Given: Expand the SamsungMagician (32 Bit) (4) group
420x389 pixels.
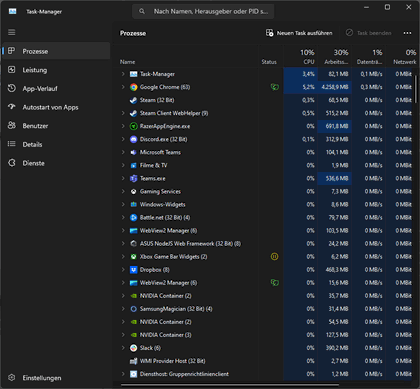Looking at the screenshot, I should pos(123,309).
